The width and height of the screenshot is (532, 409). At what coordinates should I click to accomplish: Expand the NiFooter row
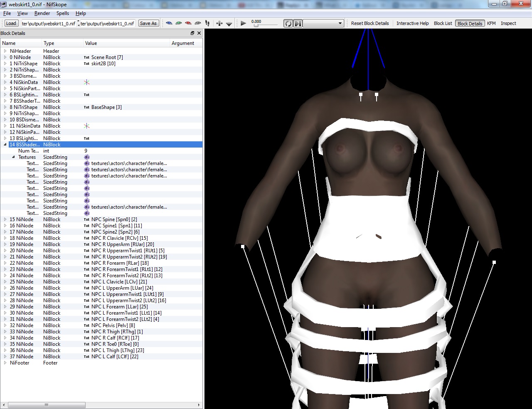pyautogui.click(x=5, y=363)
